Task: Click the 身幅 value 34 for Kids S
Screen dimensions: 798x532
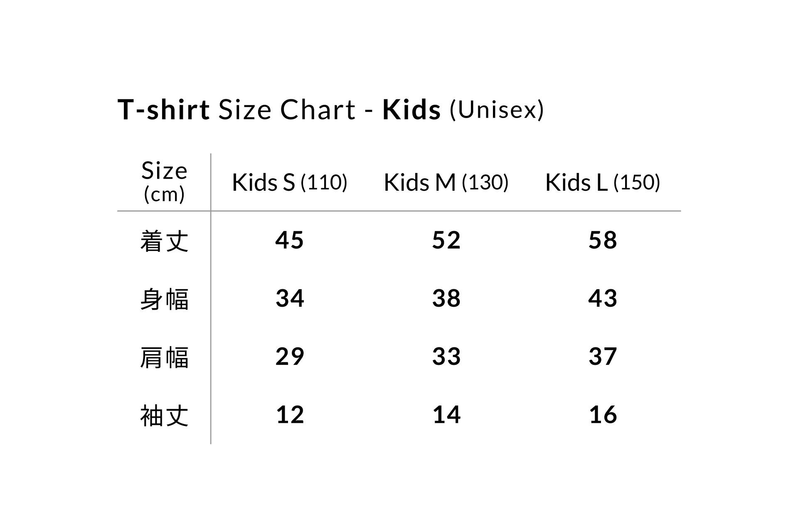Action: coord(289,298)
